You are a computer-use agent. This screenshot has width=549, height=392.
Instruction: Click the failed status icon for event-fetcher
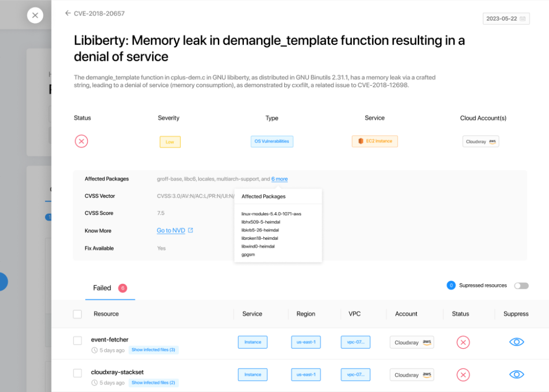pyautogui.click(x=463, y=342)
